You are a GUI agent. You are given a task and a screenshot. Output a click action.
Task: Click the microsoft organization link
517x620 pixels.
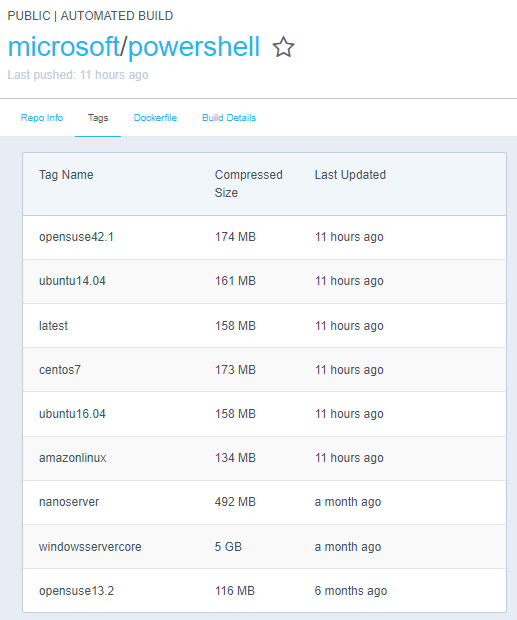tap(64, 47)
